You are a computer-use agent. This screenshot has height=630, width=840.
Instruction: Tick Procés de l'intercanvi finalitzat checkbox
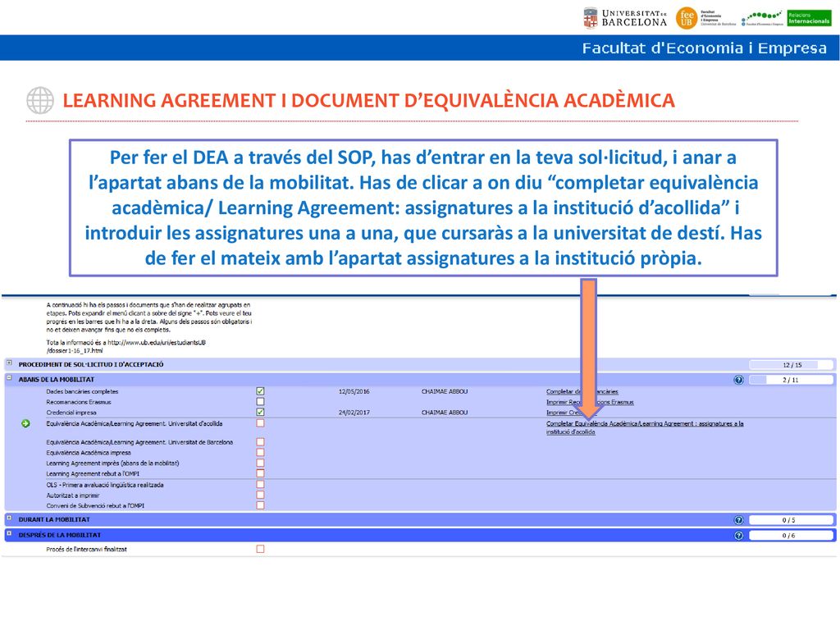[x=260, y=549]
